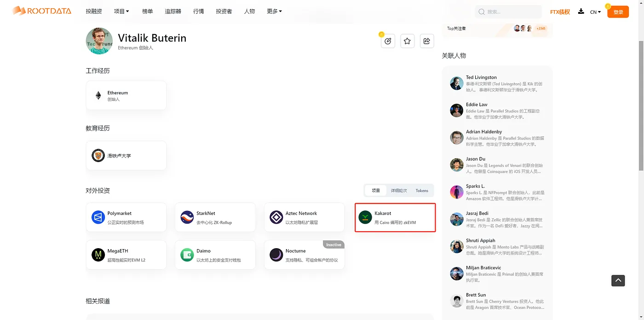Click the Aztec Network logo icon
The image size is (644, 320).
pyautogui.click(x=276, y=217)
